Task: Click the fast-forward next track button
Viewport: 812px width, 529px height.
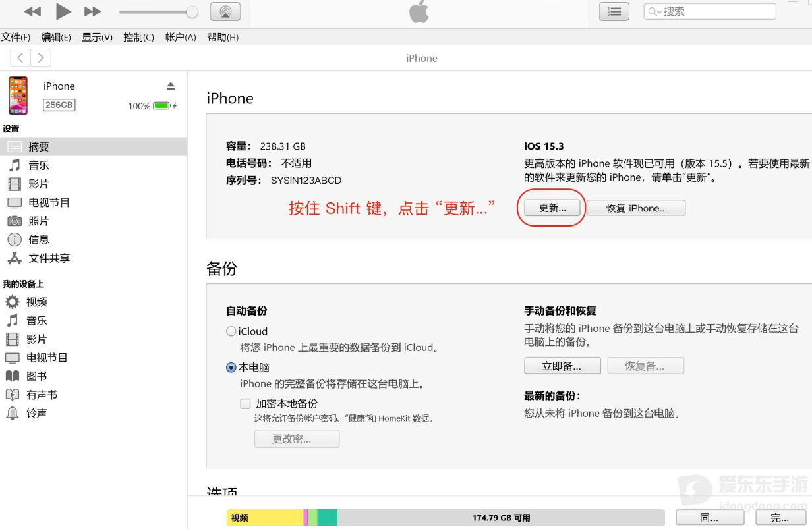Action: coord(93,11)
